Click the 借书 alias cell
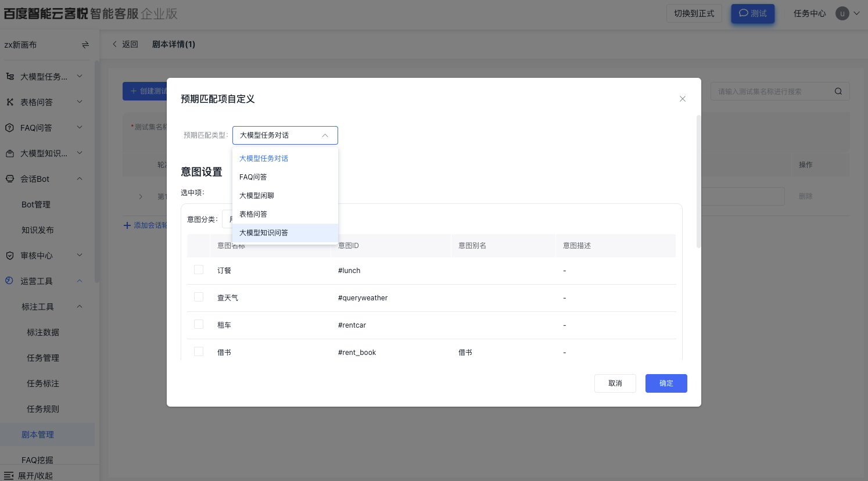Screen dimensions: 868x481 [x=465, y=353]
